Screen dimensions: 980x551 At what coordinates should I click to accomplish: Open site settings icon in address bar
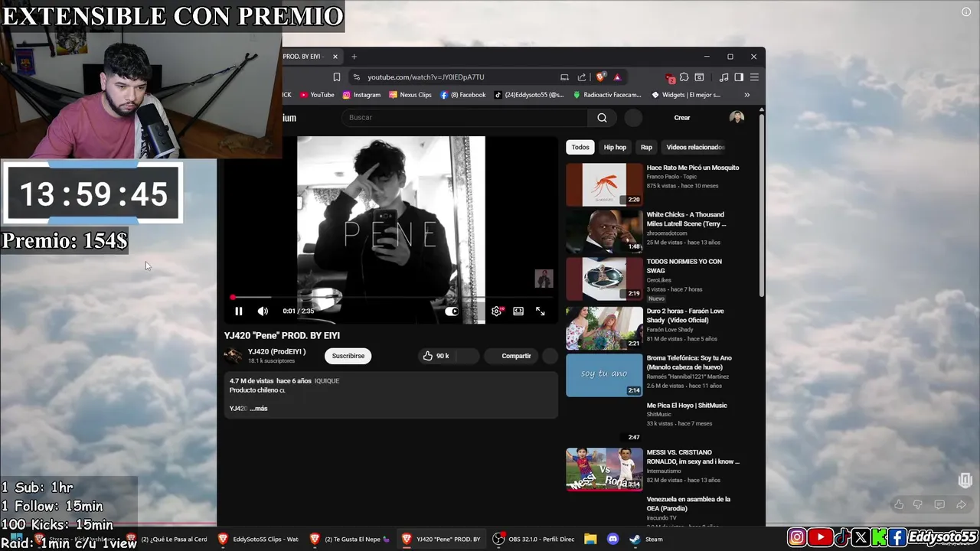[x=356, y=77]
